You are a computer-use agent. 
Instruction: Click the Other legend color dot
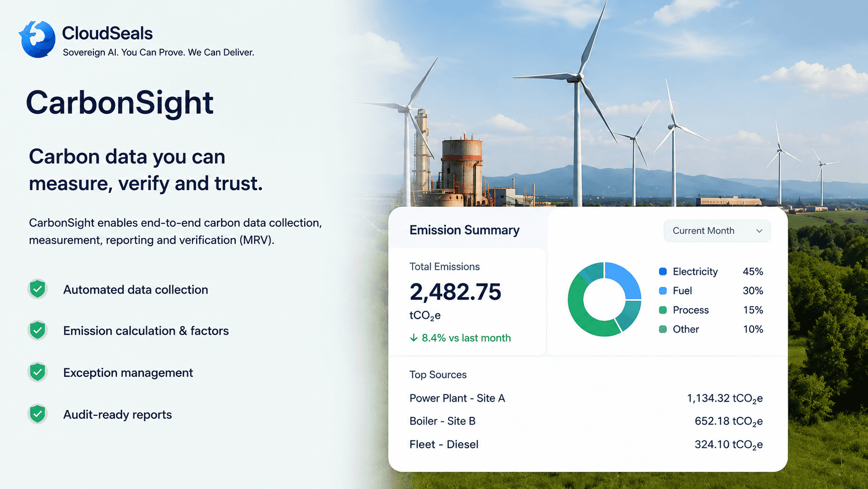pos(663,329)
